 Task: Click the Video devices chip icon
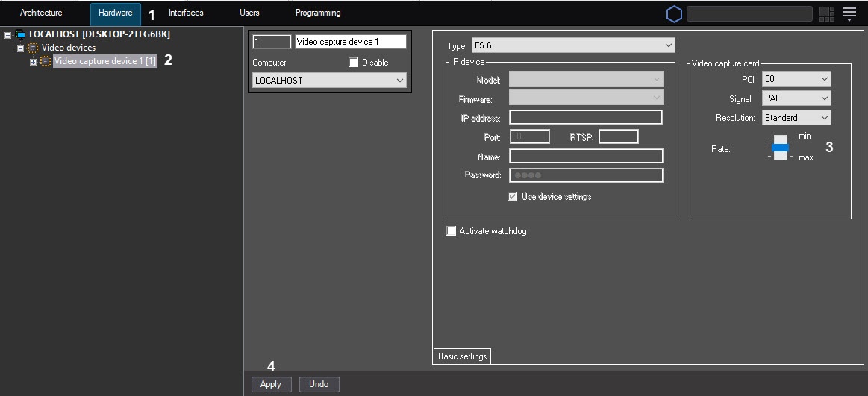coord(32,48)
